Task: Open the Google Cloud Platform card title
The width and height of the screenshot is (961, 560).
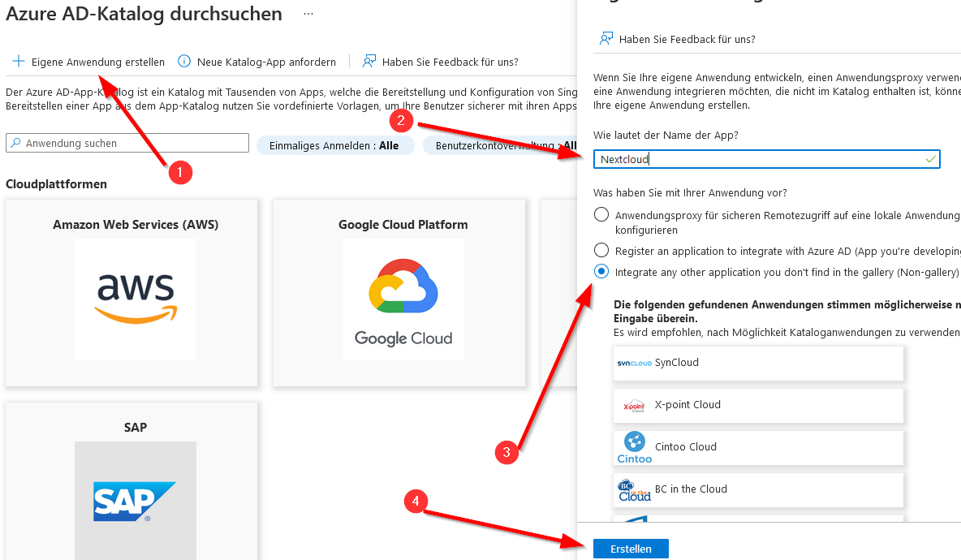Action: pyautogui.click(x=403, y=225)
